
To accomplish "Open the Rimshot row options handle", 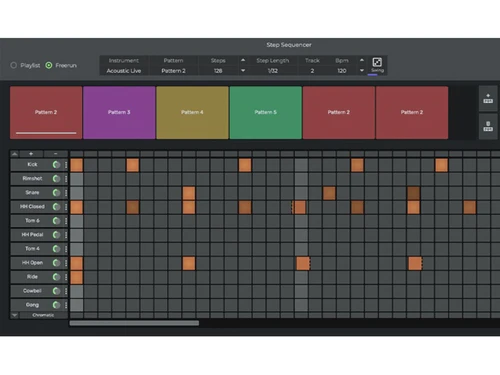I will coord(66,179).
